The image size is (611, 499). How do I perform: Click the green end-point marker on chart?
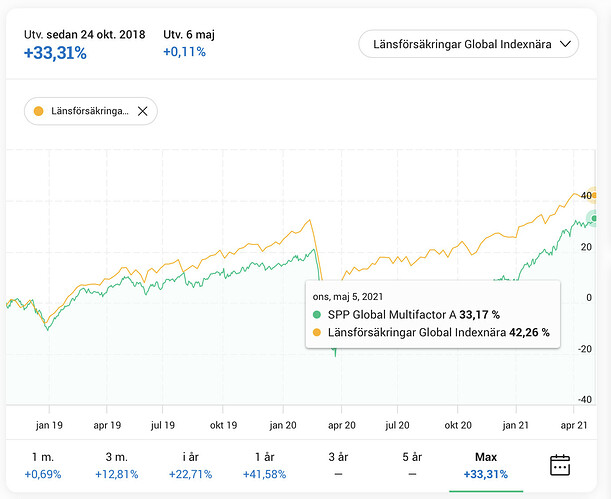594,219
